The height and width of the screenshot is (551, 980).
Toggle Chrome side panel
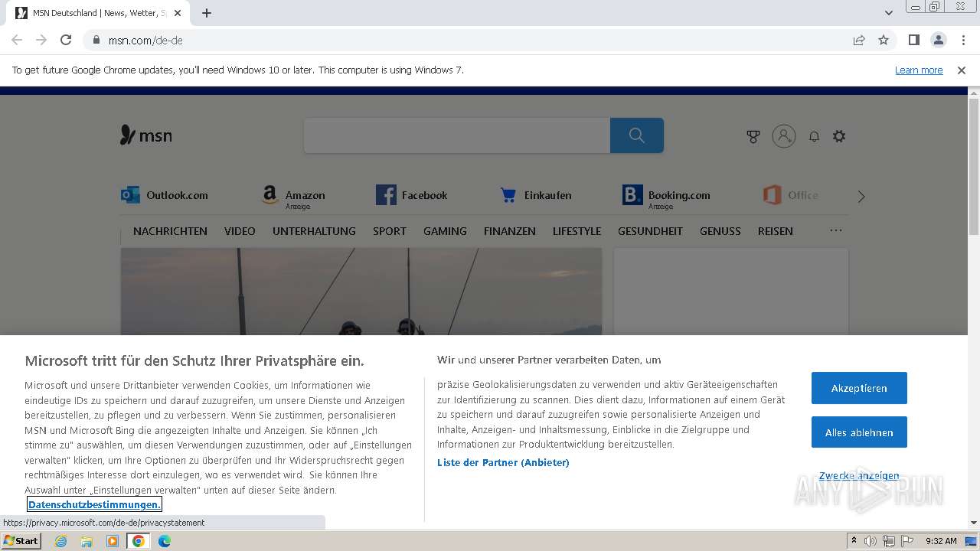(913, 40)
